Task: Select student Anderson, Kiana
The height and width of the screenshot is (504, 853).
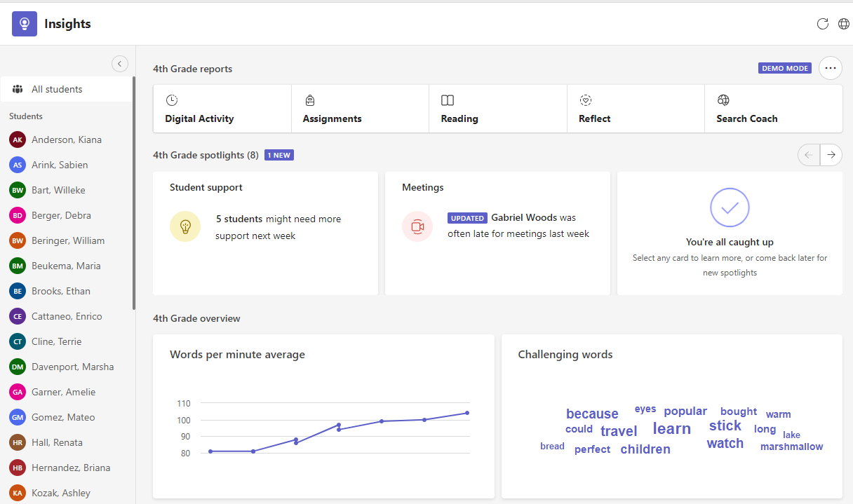Action: (x=66, y=139)
